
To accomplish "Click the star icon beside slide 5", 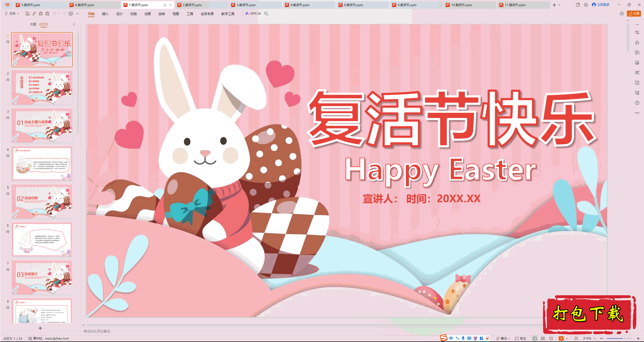I will coord(8,194).
